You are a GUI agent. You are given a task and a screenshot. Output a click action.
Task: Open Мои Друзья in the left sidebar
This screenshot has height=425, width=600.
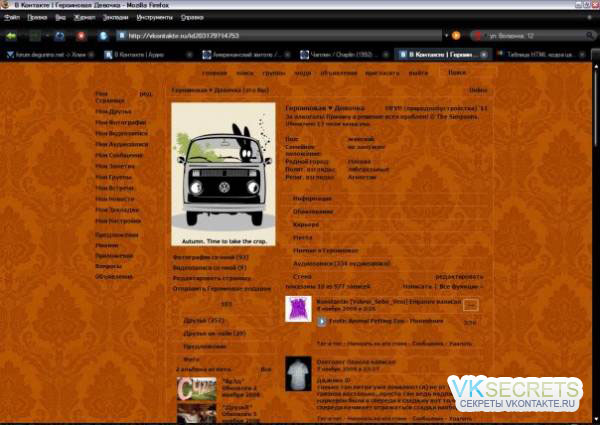[114, 112]
